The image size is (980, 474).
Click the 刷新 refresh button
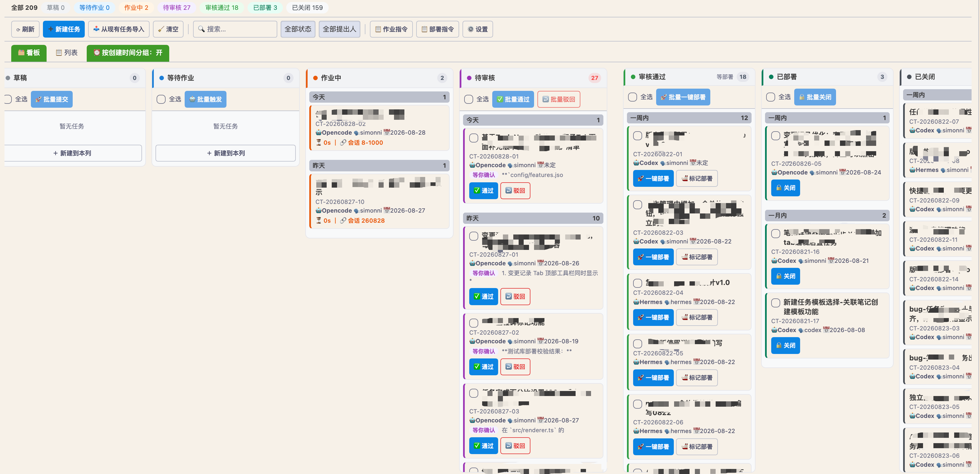(x=25, y=29)
